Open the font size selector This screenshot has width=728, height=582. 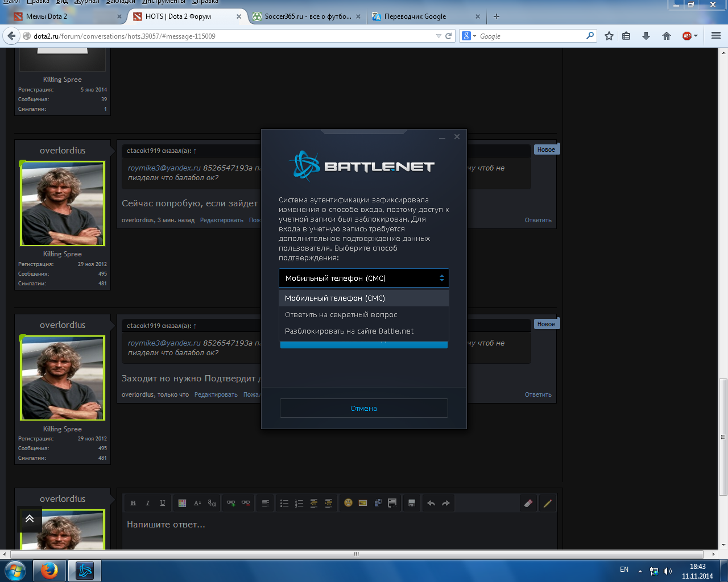tap(197, 503)
